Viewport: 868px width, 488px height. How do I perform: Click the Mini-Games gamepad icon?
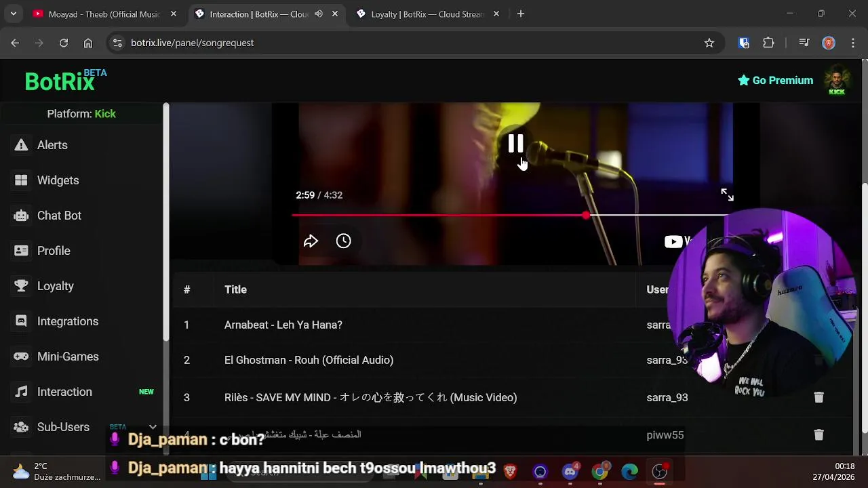[21, 357]
